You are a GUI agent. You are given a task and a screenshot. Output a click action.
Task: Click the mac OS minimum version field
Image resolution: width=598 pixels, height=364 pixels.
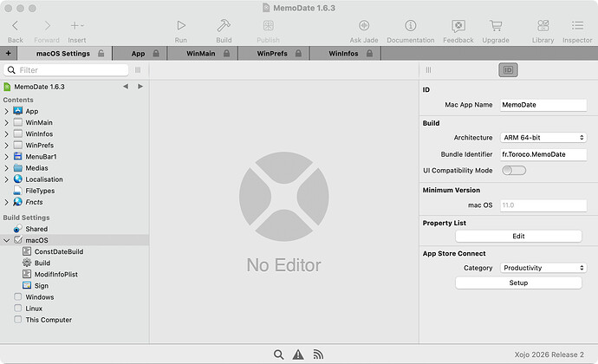coord(543,205)
